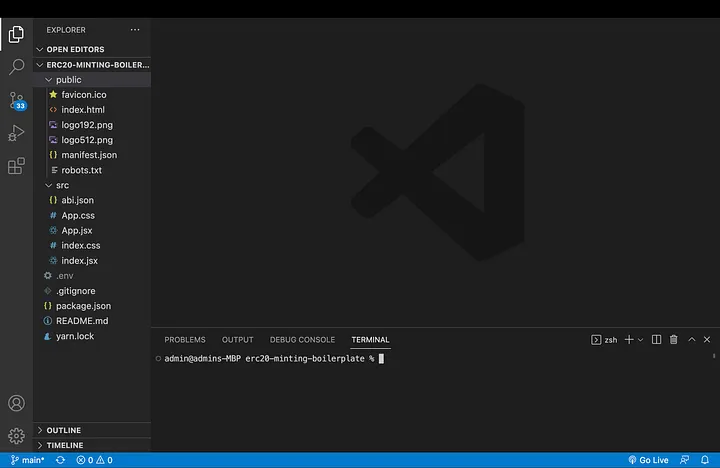
Task: Switch to the Debug Console tab
Action: click(302, 340)
